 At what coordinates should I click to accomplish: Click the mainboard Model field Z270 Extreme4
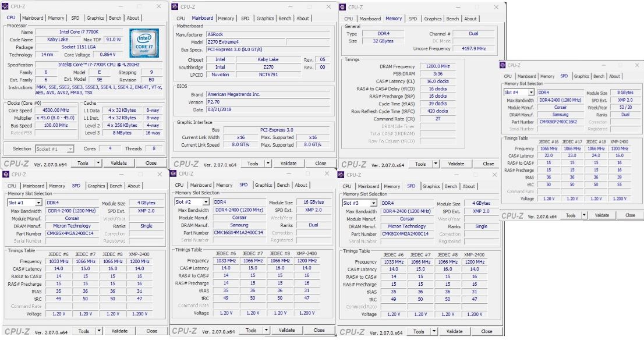pyautogui.click(x=246, y=42)
